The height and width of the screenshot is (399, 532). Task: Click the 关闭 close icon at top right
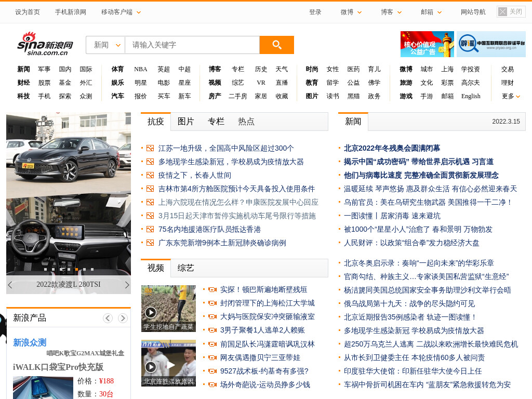click(502, 12)
